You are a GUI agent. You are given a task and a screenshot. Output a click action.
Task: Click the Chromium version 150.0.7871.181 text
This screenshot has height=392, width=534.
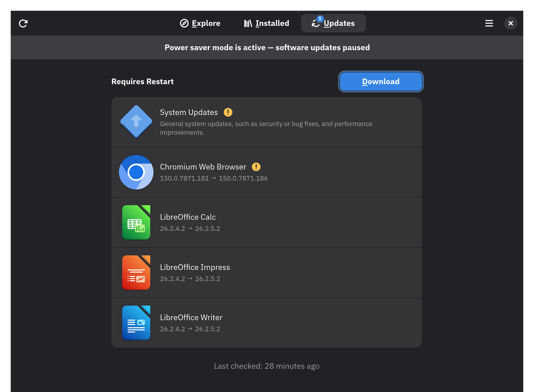click(x=184, y=178)
